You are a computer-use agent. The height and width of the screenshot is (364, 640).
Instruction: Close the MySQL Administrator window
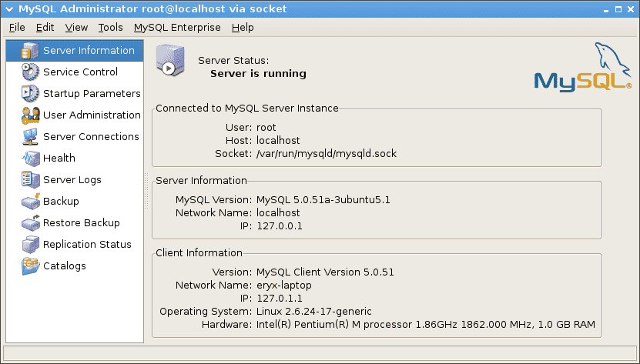click(x=629, y=9)
